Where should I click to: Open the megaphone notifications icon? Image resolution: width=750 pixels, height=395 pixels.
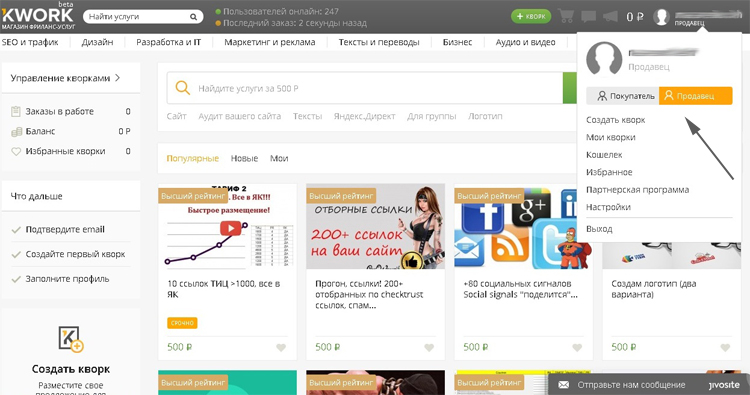click(610, 17)
